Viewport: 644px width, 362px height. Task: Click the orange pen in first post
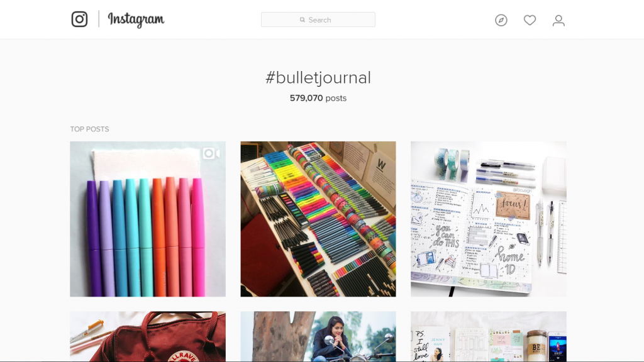pyautogui.click(x=159, y=236)
